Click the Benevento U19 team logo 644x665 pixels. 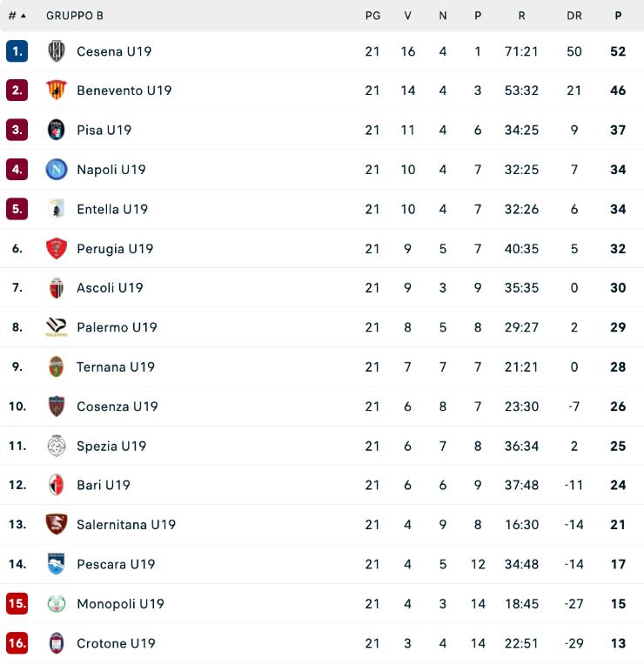coord(57,91)
